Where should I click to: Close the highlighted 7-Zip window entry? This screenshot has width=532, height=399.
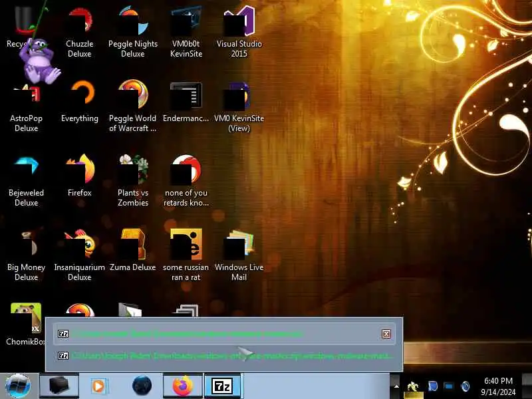click(x=386, y=334)
